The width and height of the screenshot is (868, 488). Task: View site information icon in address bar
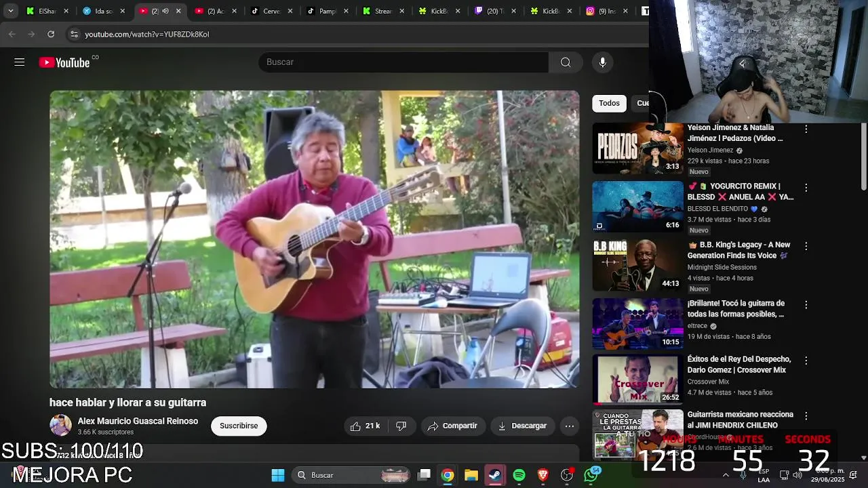74,34
